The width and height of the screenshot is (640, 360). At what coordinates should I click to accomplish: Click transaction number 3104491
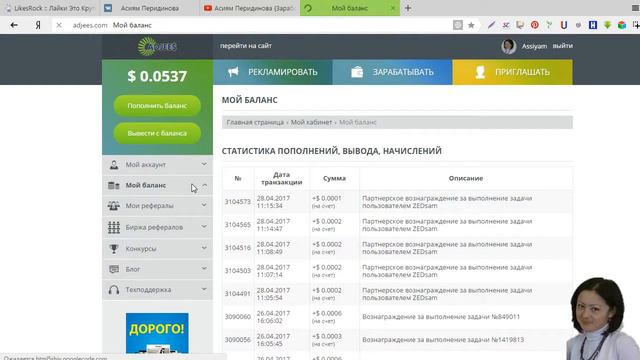tap(238, 293)
